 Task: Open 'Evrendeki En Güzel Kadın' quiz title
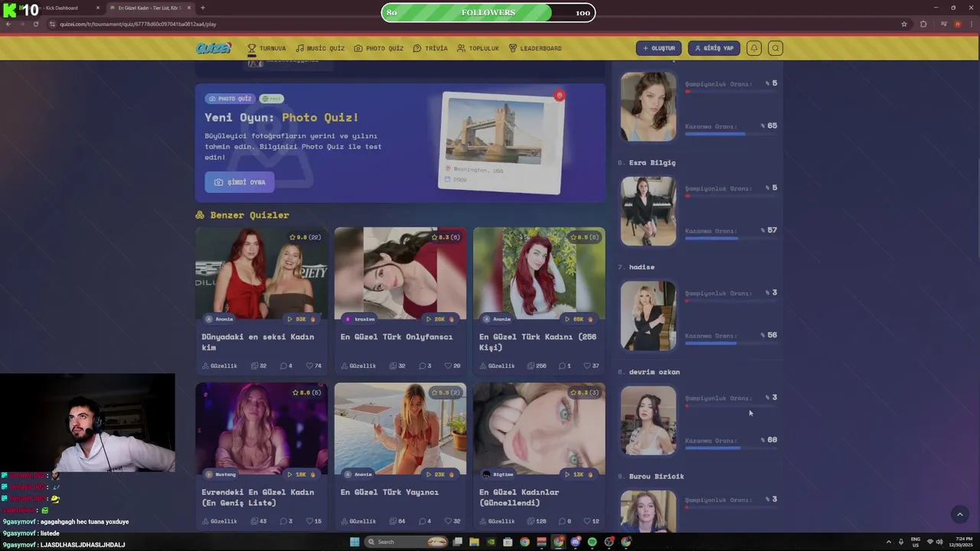258,497
